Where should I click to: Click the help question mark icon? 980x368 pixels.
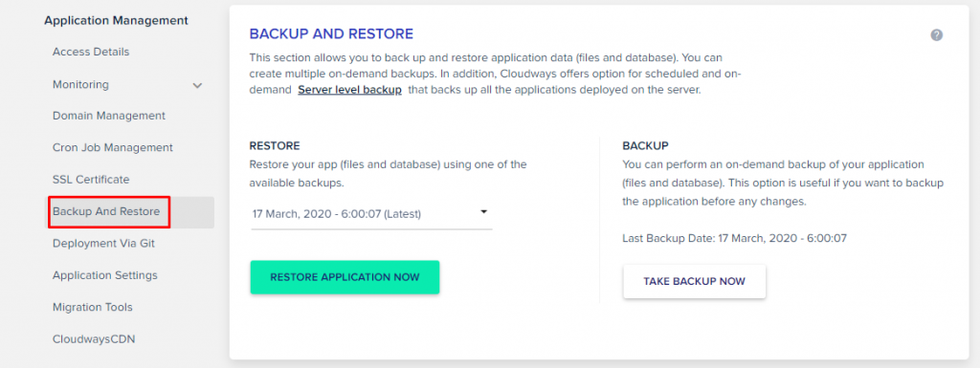pyautogui.click(x=936, y=35)
